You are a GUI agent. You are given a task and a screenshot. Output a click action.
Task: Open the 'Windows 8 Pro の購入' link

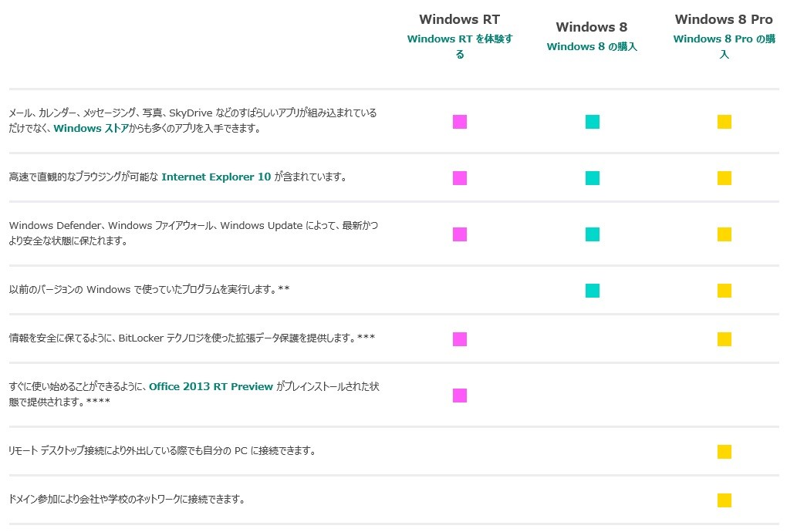[724, 46]
